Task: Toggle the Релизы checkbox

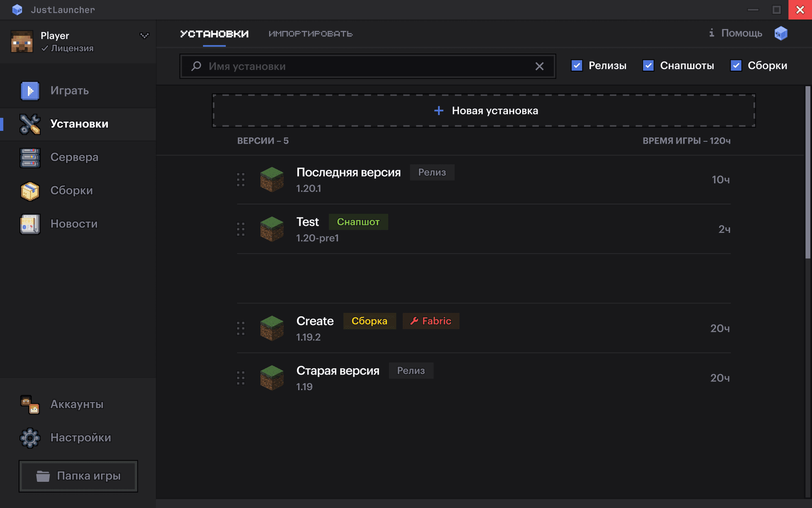Action: [x=577, y=66]
